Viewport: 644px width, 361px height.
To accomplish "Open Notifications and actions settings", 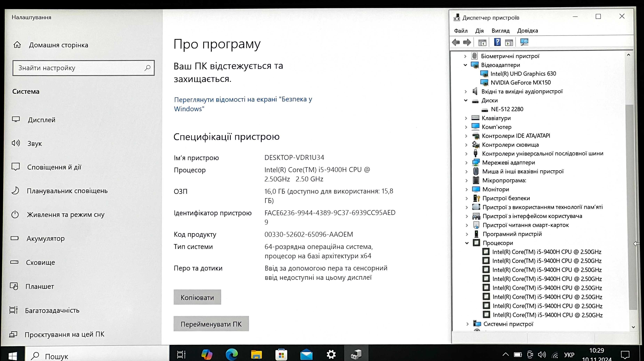I will click(x=46, y=167).
